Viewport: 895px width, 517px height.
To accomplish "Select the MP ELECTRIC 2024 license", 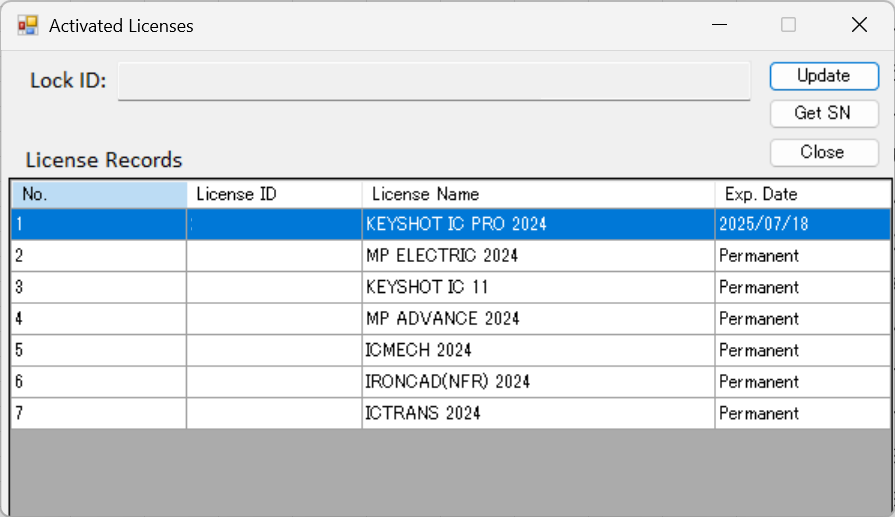I will 442,256.
